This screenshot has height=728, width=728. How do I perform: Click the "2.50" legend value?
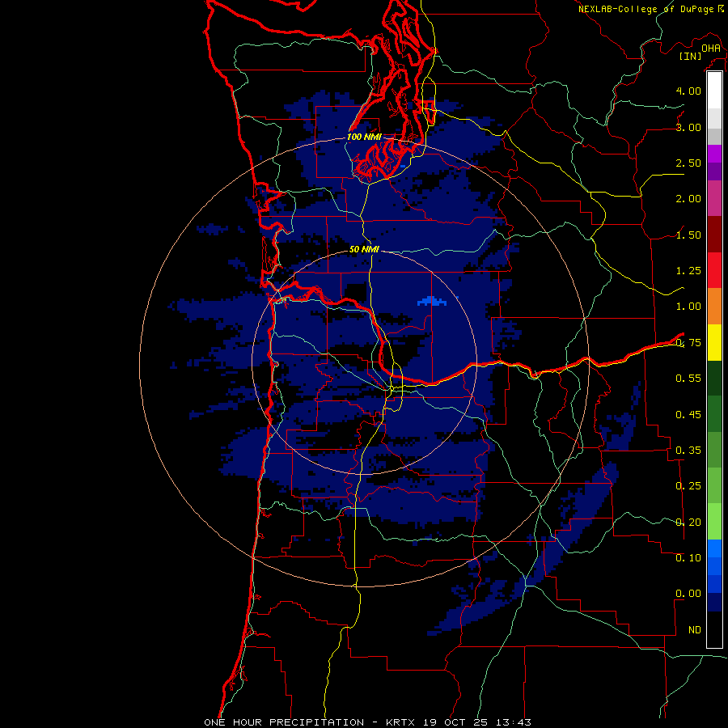tap(688, 163)
